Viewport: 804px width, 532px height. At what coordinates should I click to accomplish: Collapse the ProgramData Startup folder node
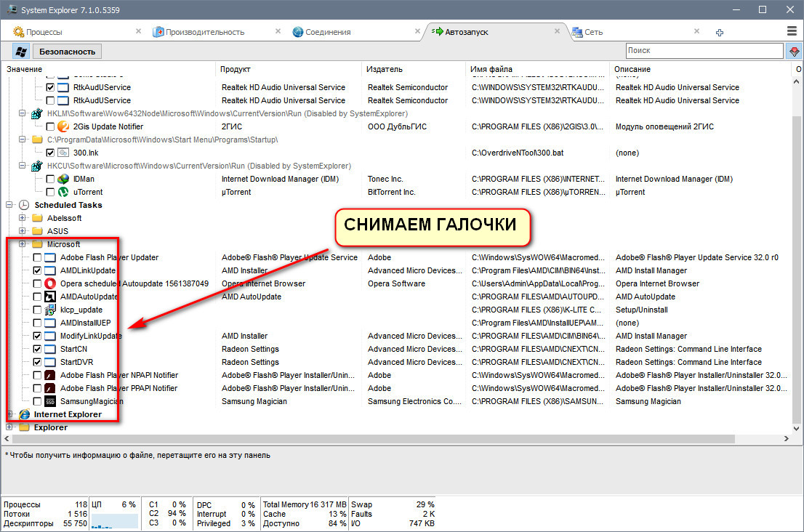point(22,140)
